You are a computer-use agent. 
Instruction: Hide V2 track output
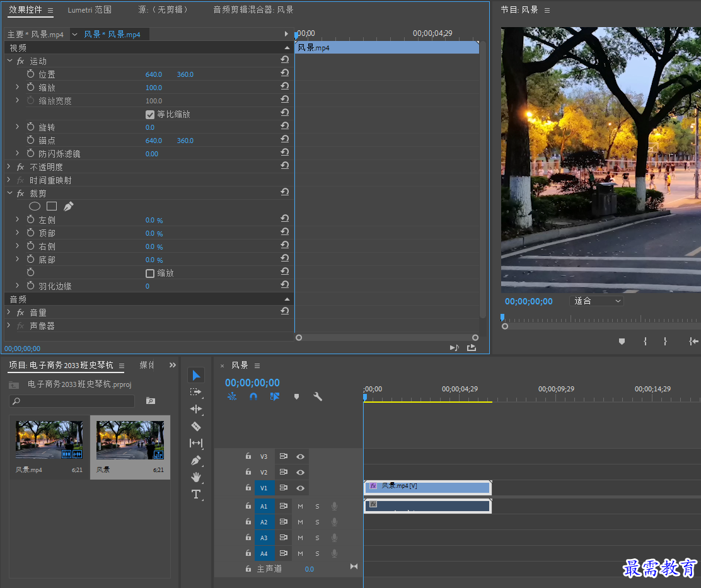point(301,472)
